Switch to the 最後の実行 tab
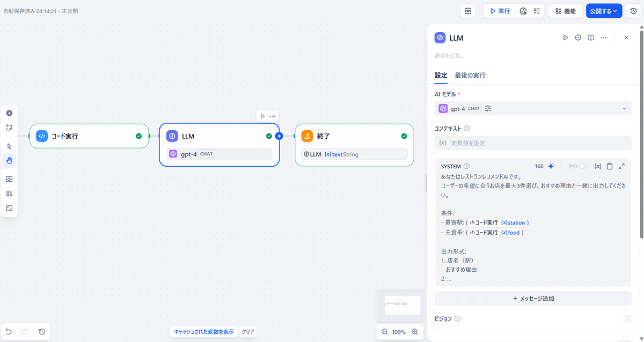 (470, 76)
